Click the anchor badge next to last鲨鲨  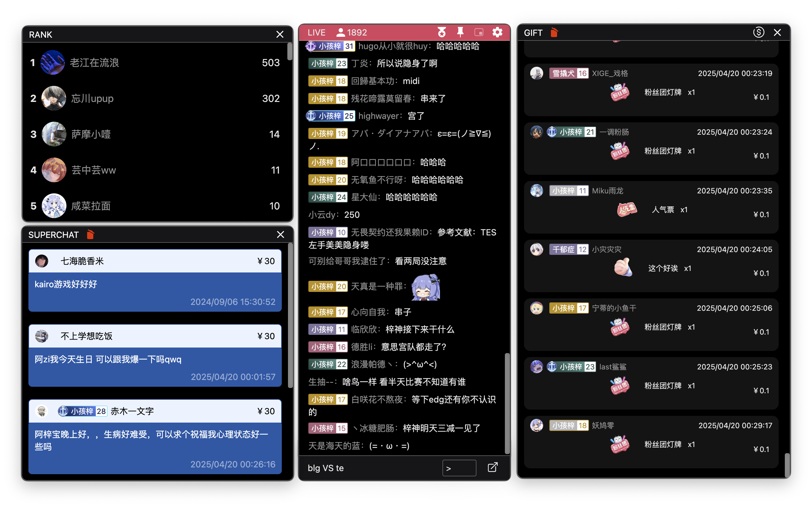572,366
